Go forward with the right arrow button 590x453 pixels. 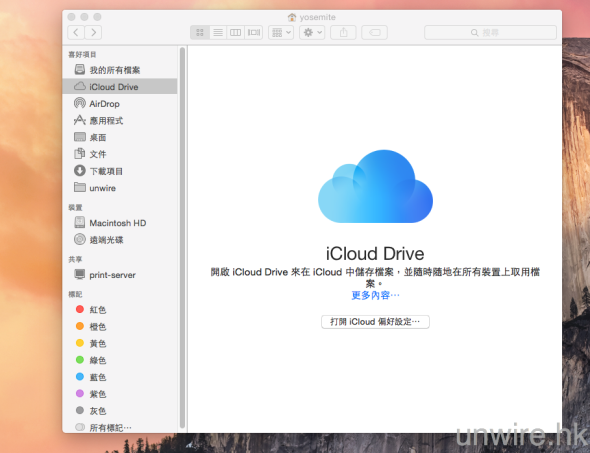click(x=93, y=32)
